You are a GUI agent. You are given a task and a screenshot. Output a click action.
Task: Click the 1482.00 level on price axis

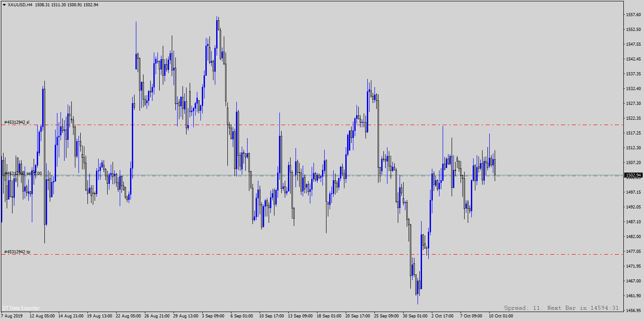(x=632, y=236)
